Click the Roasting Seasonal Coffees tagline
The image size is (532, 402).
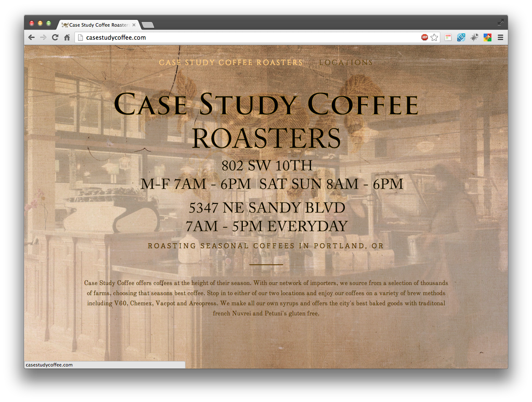point(266,246)
